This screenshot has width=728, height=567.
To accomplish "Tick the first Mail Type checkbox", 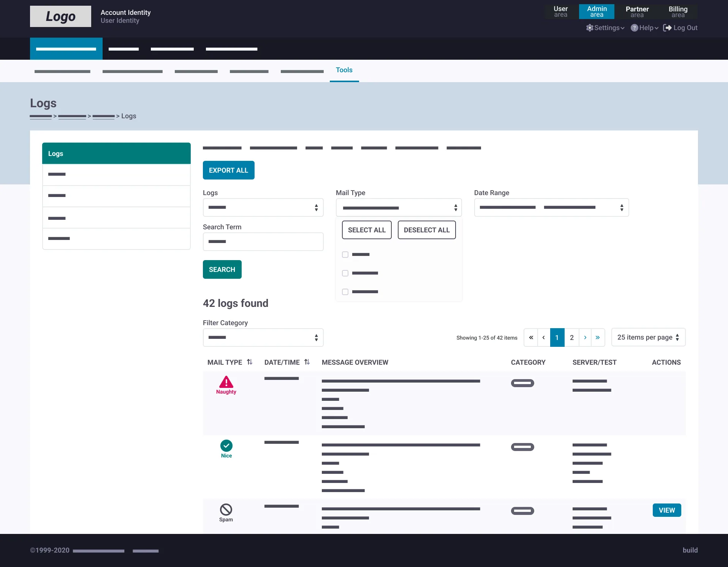I will pyautogui.click(x=345, y=254).
